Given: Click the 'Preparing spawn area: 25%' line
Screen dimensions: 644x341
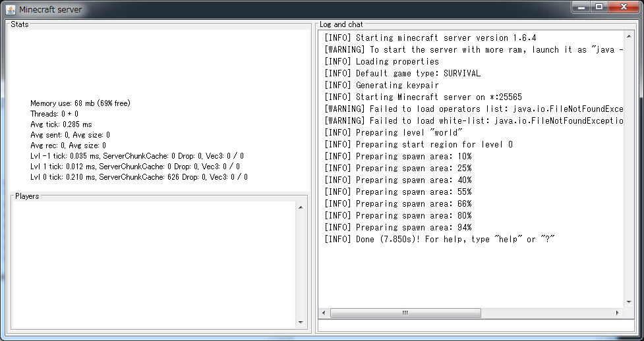Looking at the screenshot, I should pyautogui.click(x=398, y=169).
